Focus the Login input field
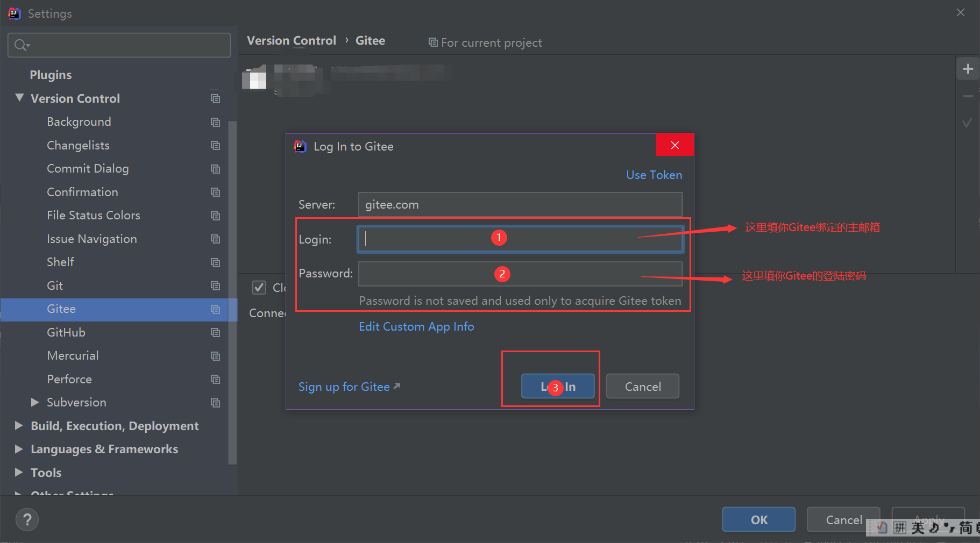Image resolution: width=980 pixels, height=543 pixels. click(520, 239)
